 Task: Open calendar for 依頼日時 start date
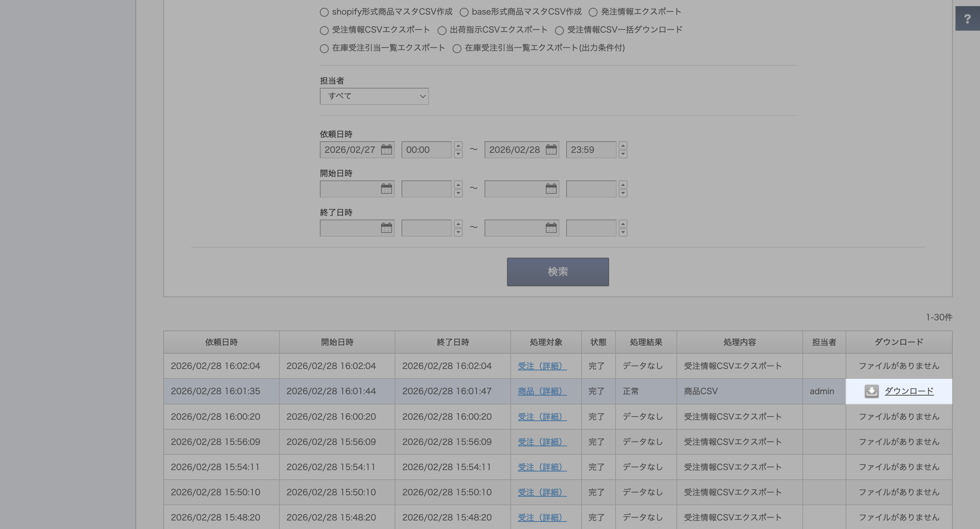[x=386, y=149]
